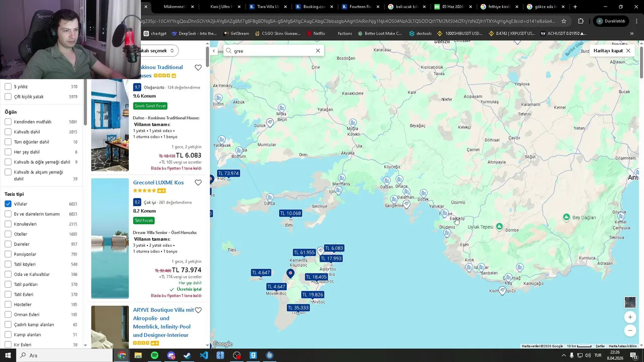Collapse the listing panel with arrow button
644x362 pixels.
(x=214, y=51)
